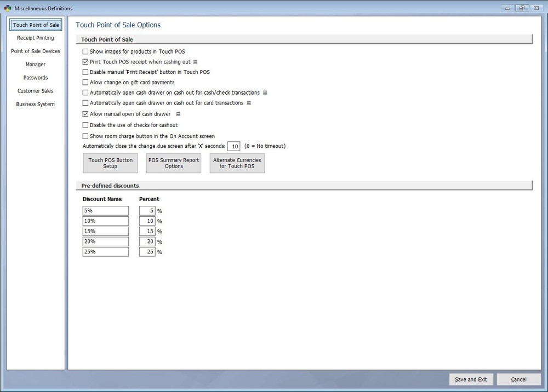Enable 'Disable the use of checks for cashout'
Image resolution: width=548 pixels, height=392 pixels.
click(x=85, y=125)
